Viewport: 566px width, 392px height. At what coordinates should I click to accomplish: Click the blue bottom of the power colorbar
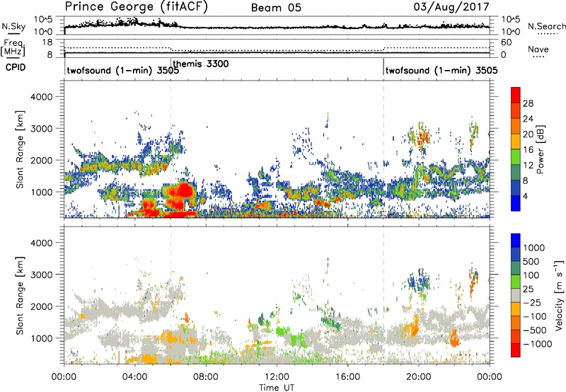coord(516,204)
